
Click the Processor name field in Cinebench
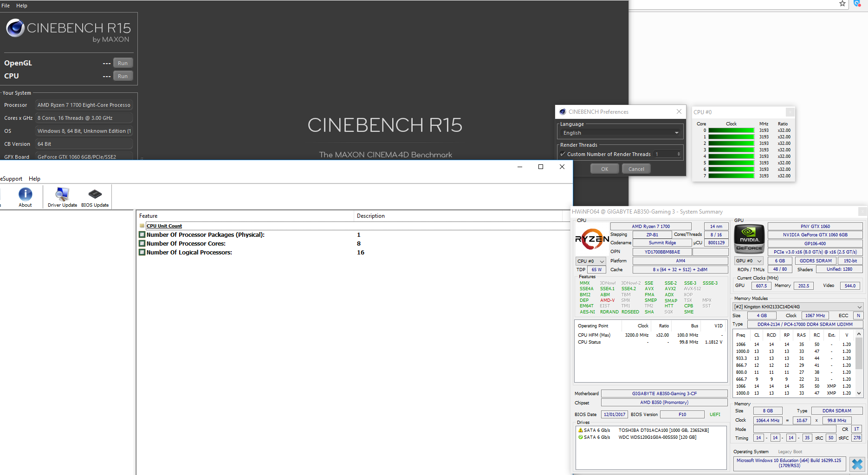(84, 105)
